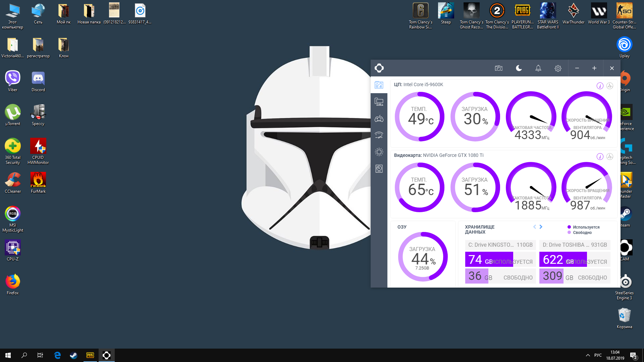The height and width of the screenshot is (362, 644).
Task: Switch CPU panel to thermometer gauge view
Action: [600, 86]
